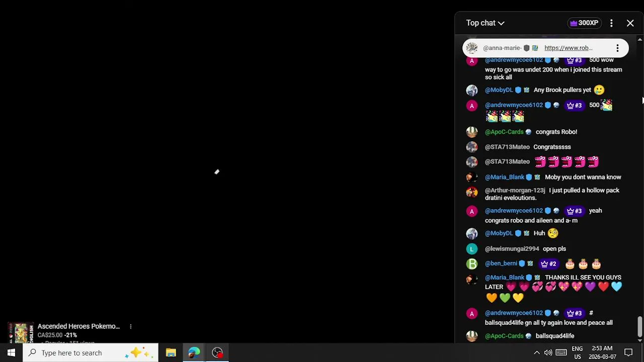Open product card three-dot options

point(130,327)
